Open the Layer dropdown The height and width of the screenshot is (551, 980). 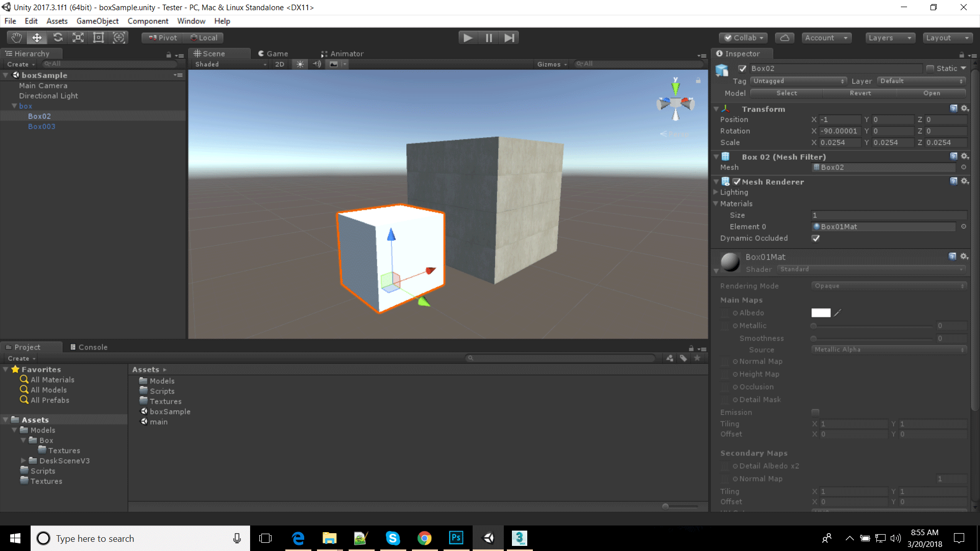tap(922, 81)
